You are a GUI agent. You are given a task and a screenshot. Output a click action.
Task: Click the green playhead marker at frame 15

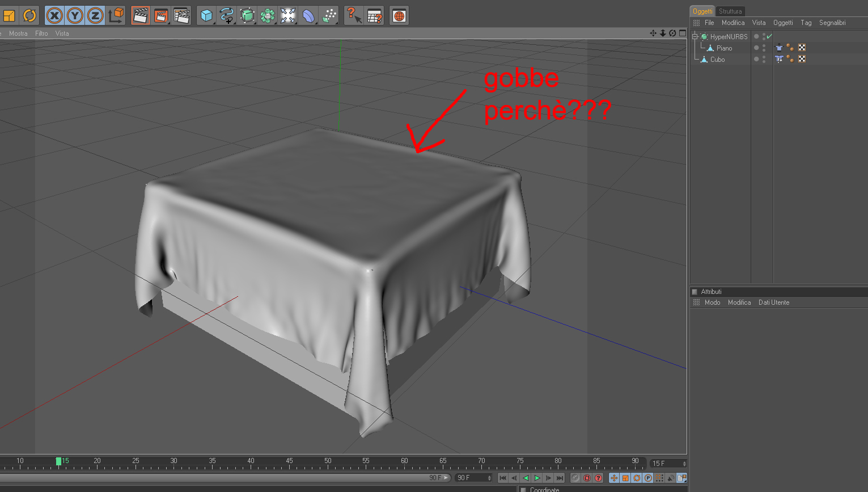click(x=58, y=461)
